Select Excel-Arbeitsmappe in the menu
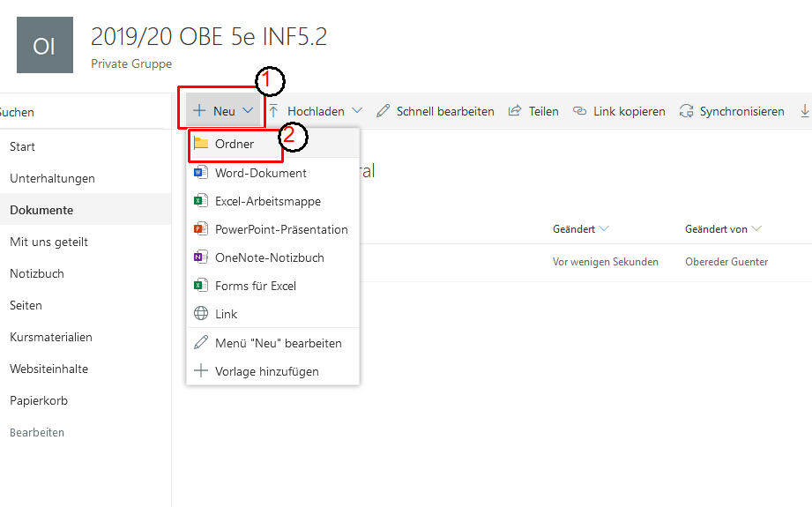Viewport: 812px width, 507px height. point(273,200)
